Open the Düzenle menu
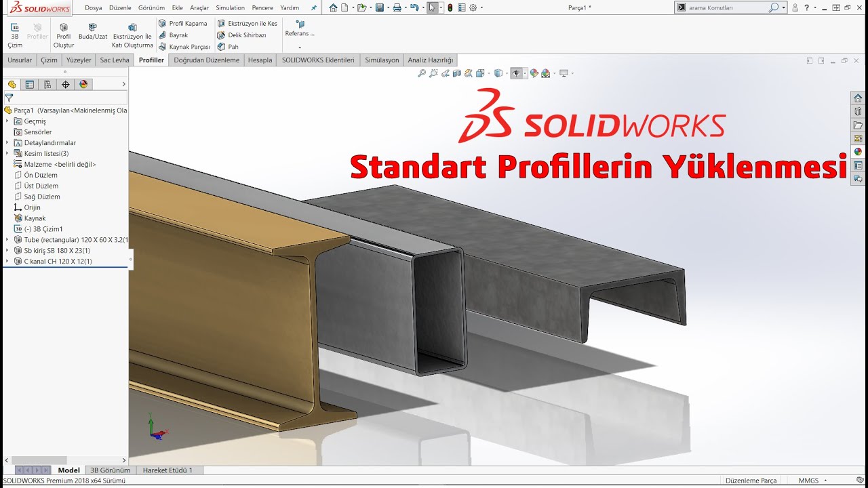Viewport: 868px width, 488px height. [120, 8]
